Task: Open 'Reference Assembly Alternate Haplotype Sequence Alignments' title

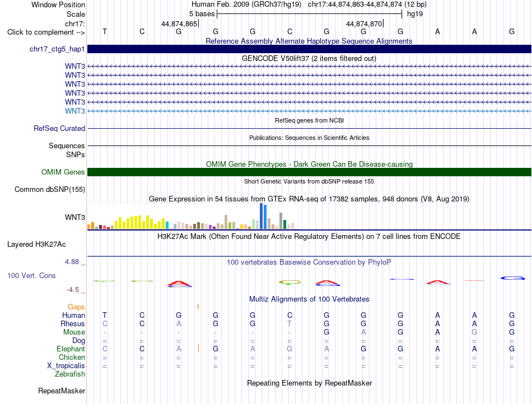Action: [309, 41]
